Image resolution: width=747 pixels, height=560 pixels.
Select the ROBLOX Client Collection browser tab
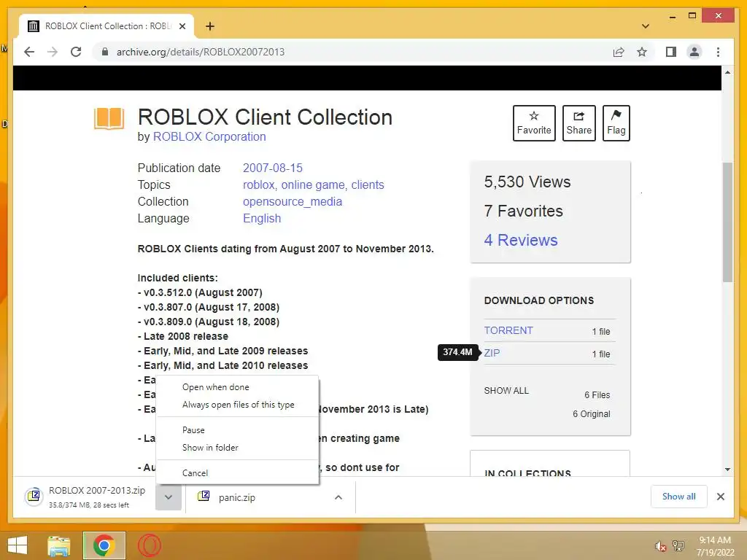[x=107, y=26]
